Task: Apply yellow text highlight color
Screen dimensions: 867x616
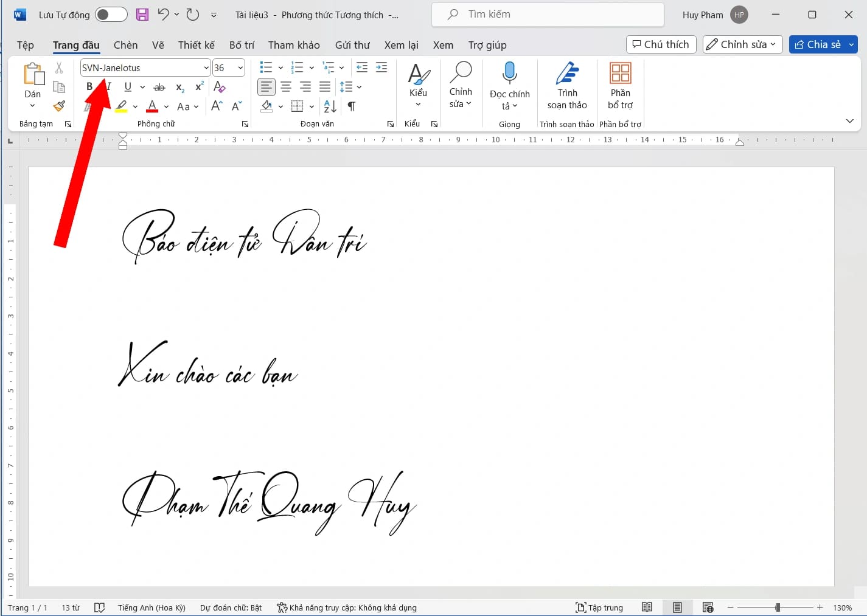Action: [x=122, y=106]
